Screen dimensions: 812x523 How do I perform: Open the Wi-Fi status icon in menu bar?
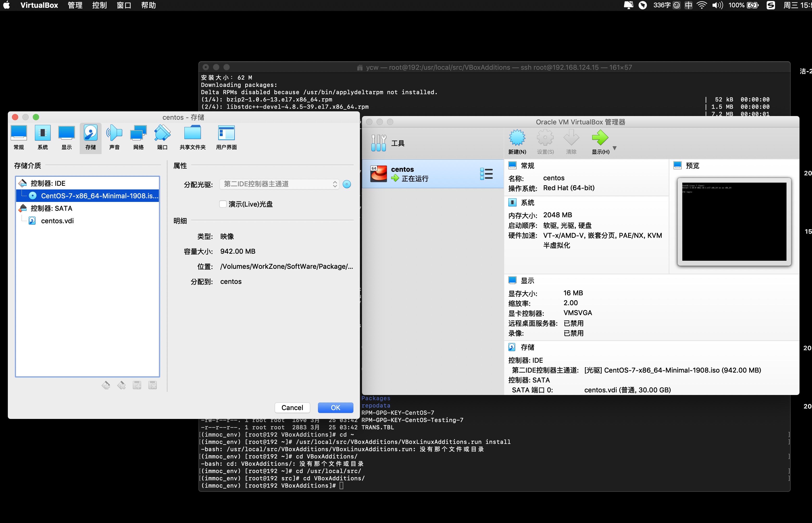pos(702,5)
